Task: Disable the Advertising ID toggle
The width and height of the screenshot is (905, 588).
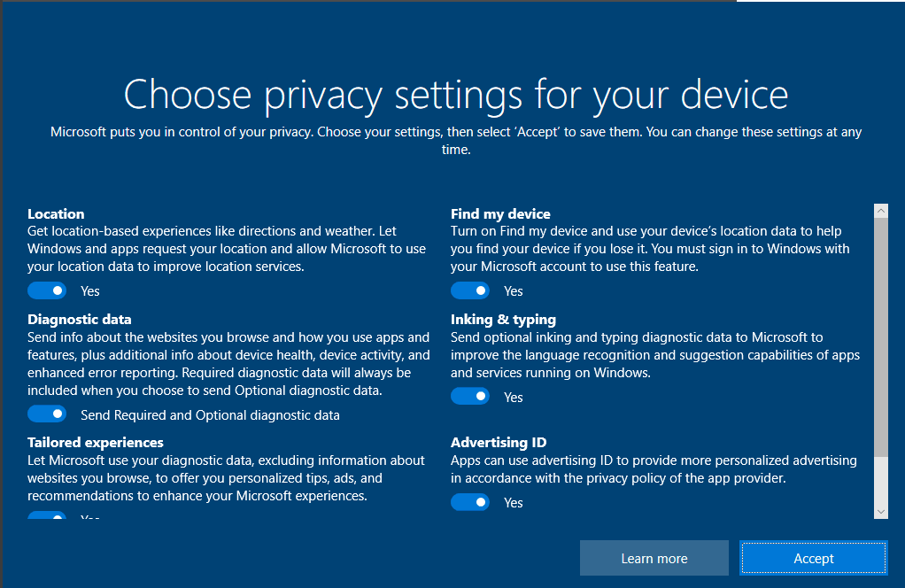Action: pyautogui.click(x=470, y=502)
